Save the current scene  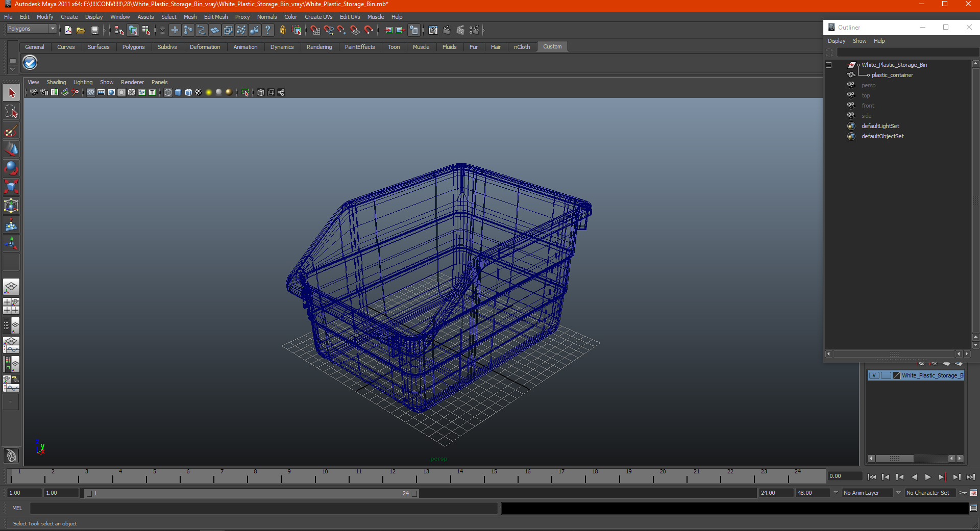94,31
